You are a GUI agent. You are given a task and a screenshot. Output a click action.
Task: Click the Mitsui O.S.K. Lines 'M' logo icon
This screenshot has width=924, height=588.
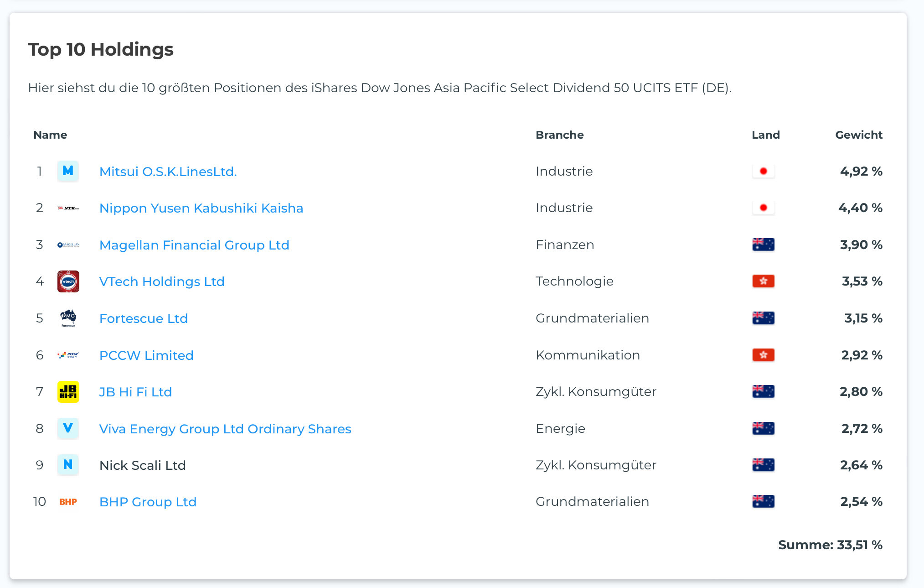click(x=68, y=171)
